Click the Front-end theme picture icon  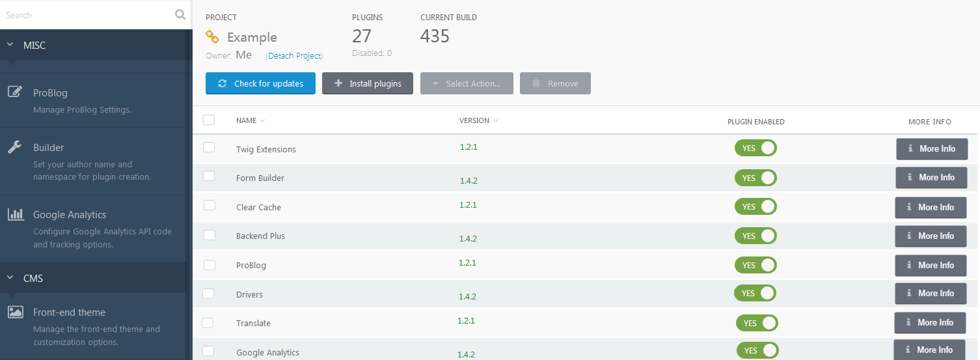(x=16, y=312)
